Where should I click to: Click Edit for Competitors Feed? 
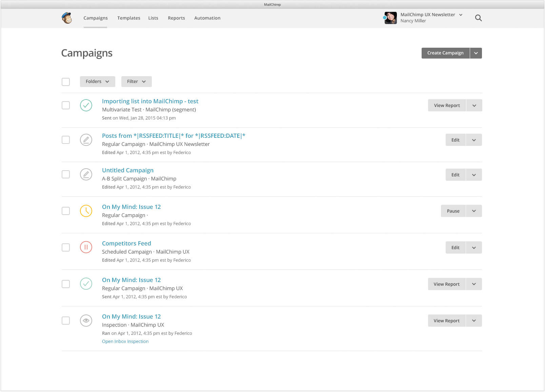click(456, 247)
